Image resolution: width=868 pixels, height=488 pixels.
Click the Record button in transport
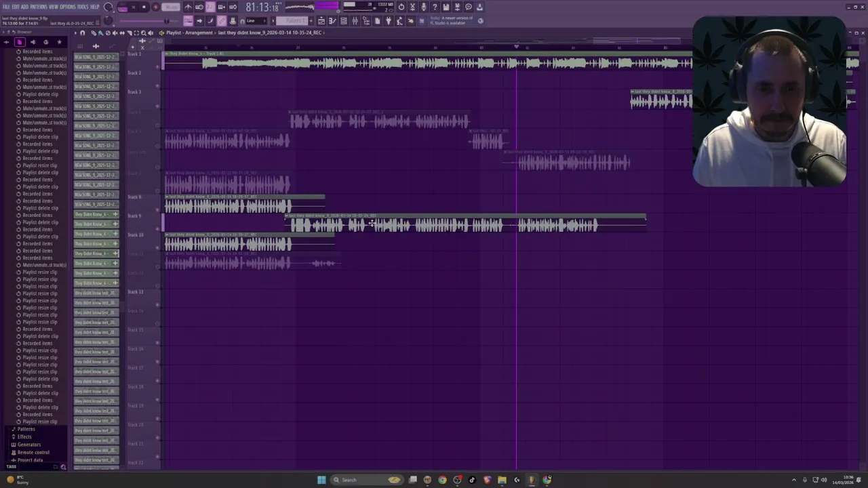pos(155,7)
